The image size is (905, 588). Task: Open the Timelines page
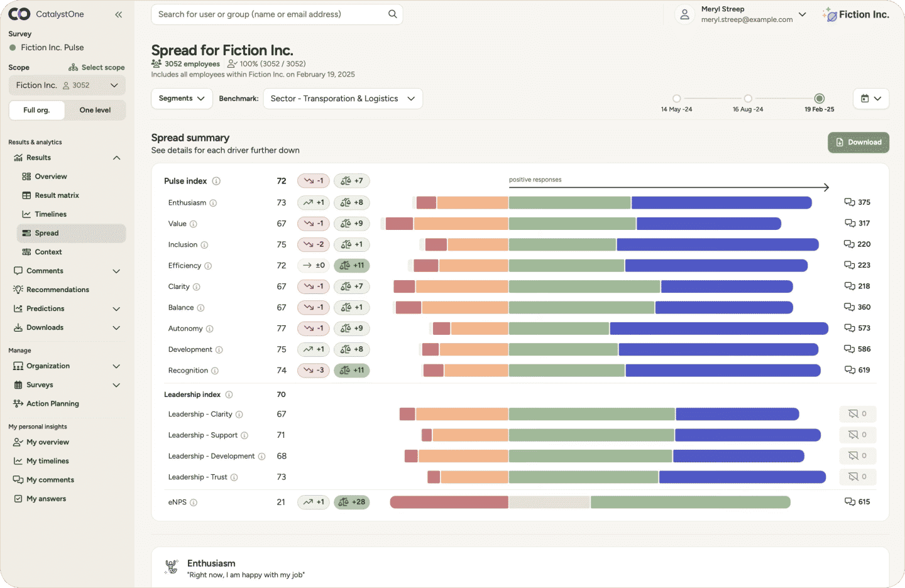pos(50,214)
